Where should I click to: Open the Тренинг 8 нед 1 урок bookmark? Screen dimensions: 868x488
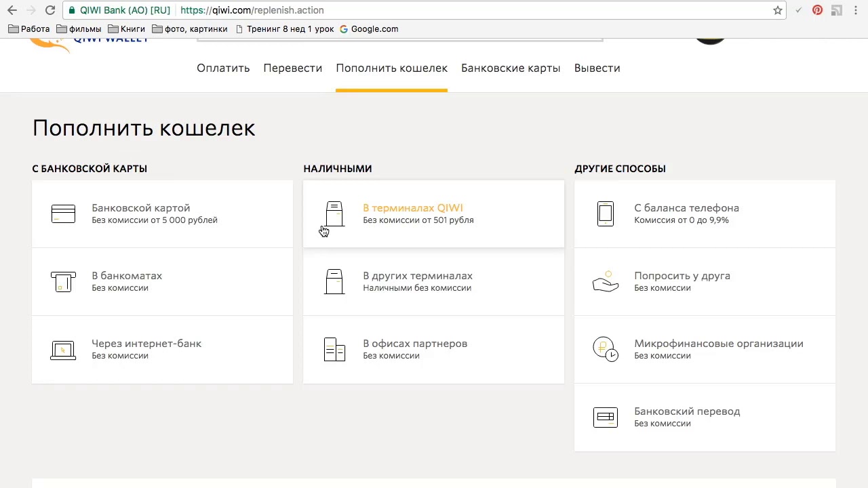284,29
